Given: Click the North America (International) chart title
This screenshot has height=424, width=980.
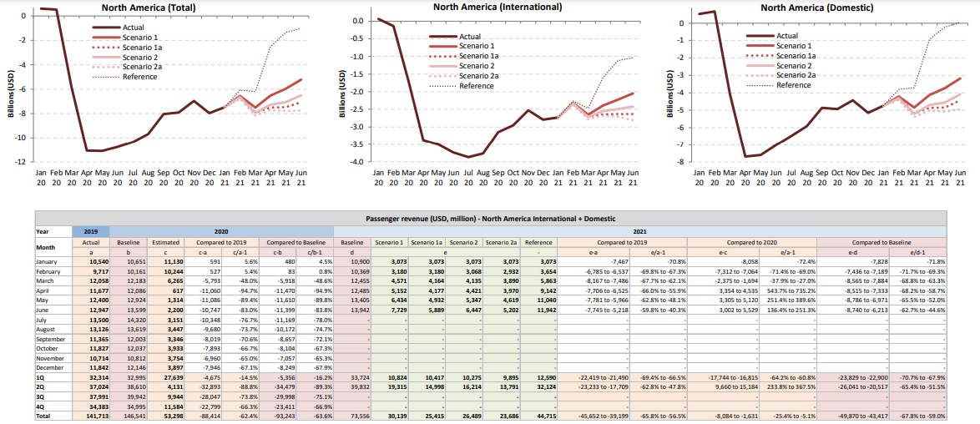Looking at the screenshot, I should [x=498, y=7].
